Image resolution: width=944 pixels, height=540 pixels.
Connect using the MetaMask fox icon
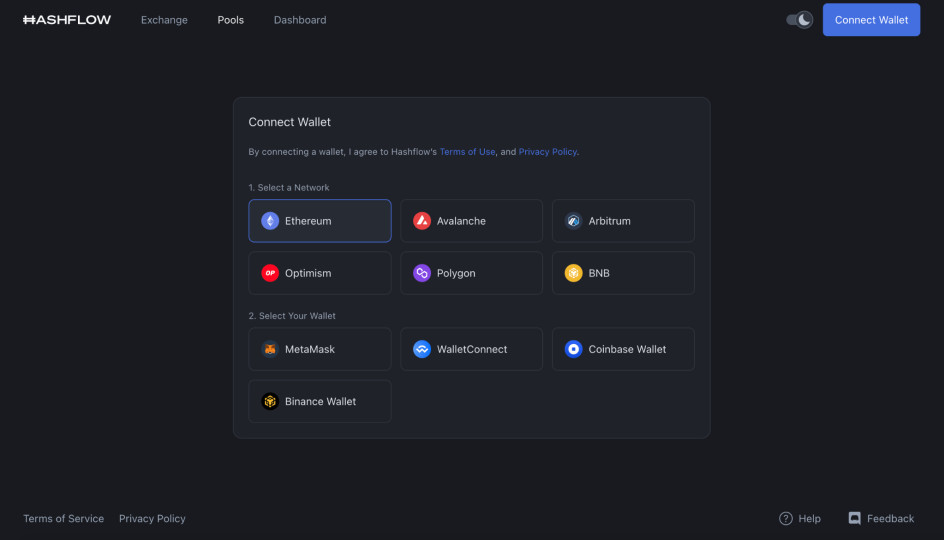[x=270, y=349]
